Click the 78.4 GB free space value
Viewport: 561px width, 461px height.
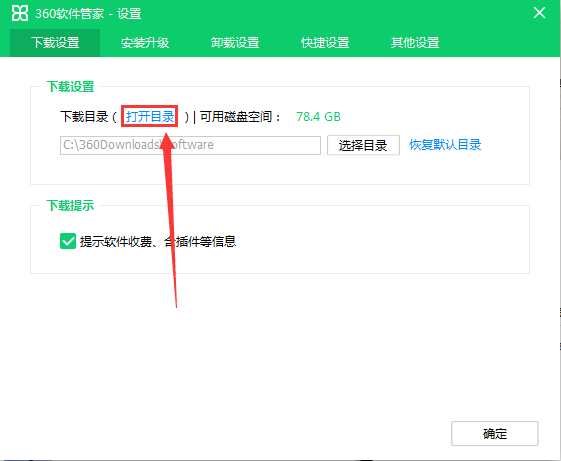pyautogui.click(x=318, y=117)
